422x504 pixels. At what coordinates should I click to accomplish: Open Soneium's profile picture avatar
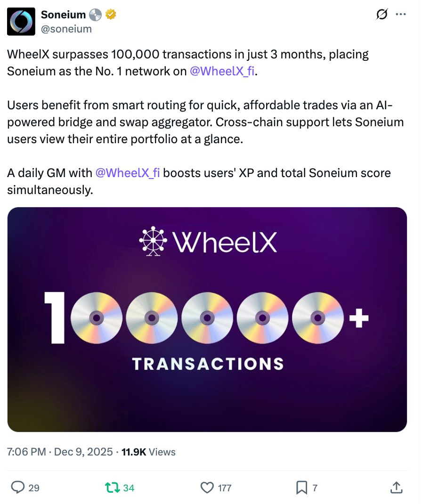click(21, 22)
